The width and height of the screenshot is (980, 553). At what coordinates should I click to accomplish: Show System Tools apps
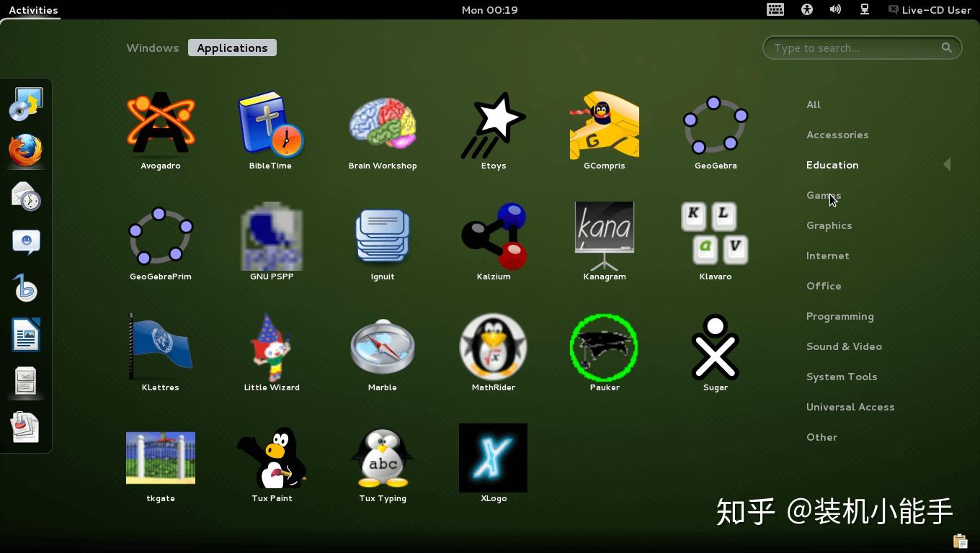click(842, 377)
